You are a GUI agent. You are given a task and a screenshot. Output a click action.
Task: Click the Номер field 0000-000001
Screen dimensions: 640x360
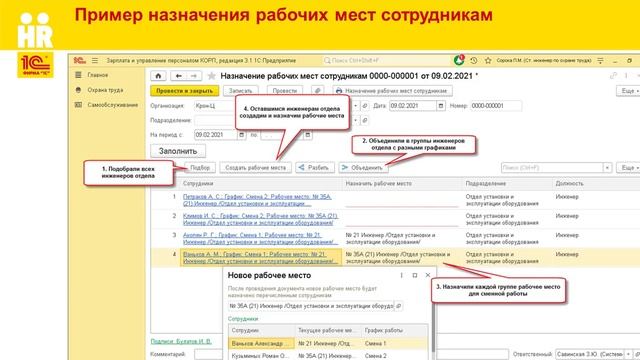[x=496, y=106]
